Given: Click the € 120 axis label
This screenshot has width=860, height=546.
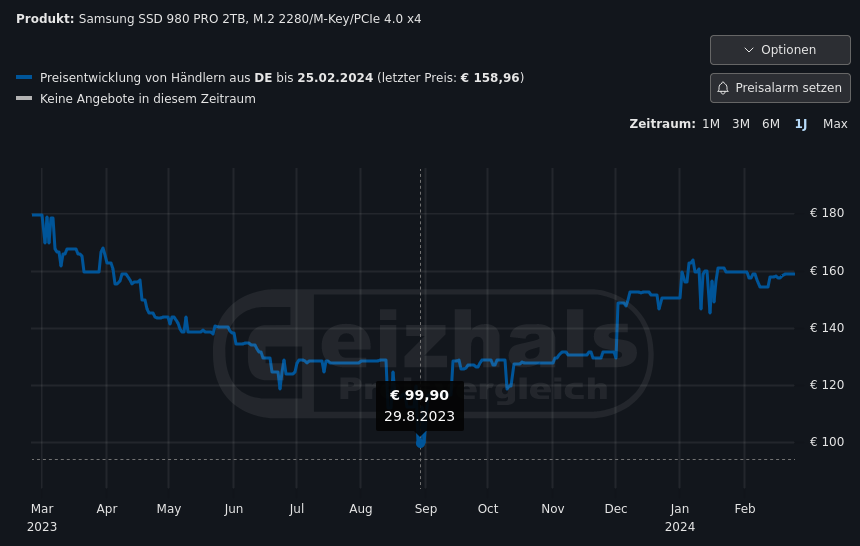Looking at the screenshot, I should 827,385.
